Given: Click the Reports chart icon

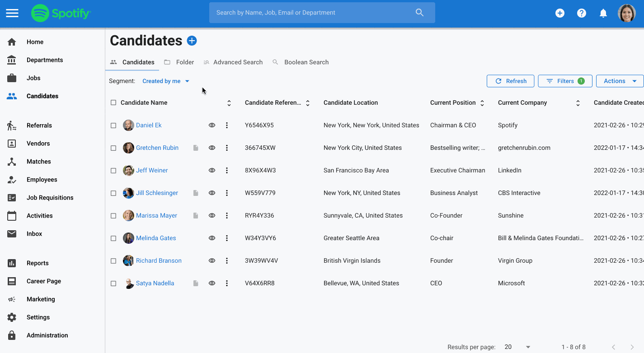Looking at the screenshot, I should [x=12, y=263].
